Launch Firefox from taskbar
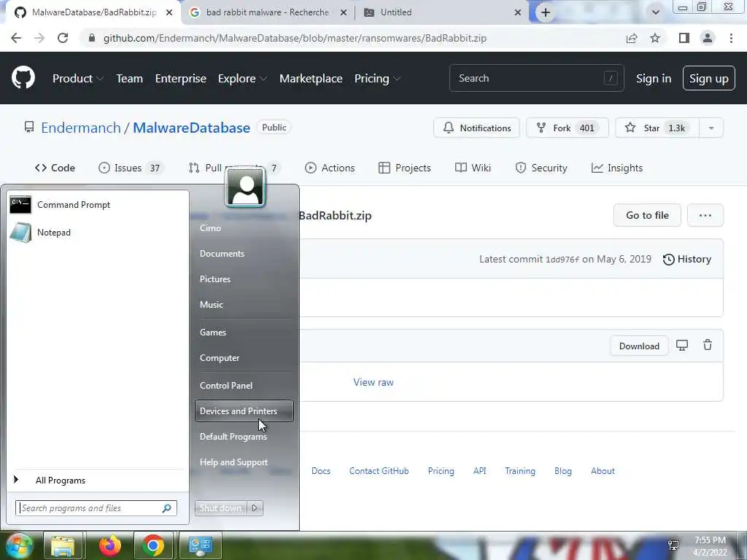Viewport: 747px width, 560px height. tap(109, 545)
